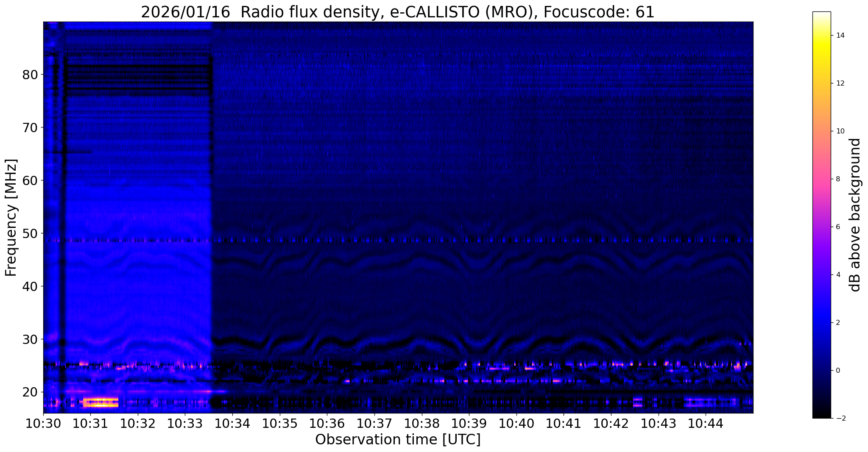The height and width of the screenshot is (452, 868).
Task: Click the colorbar tick label 2
Action: (837, 323)
